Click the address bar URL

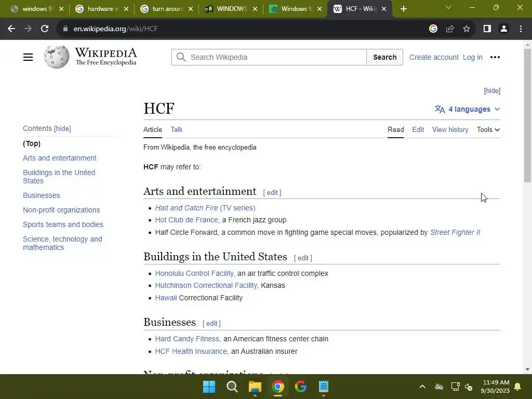click(116, 29)
